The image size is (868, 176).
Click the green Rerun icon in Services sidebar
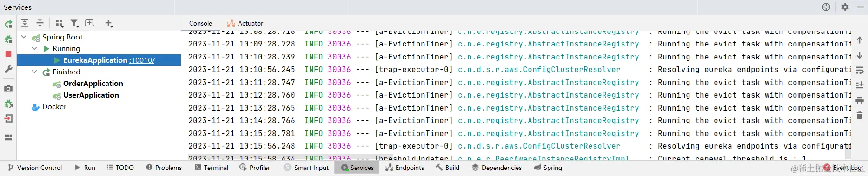coord(8,24)
